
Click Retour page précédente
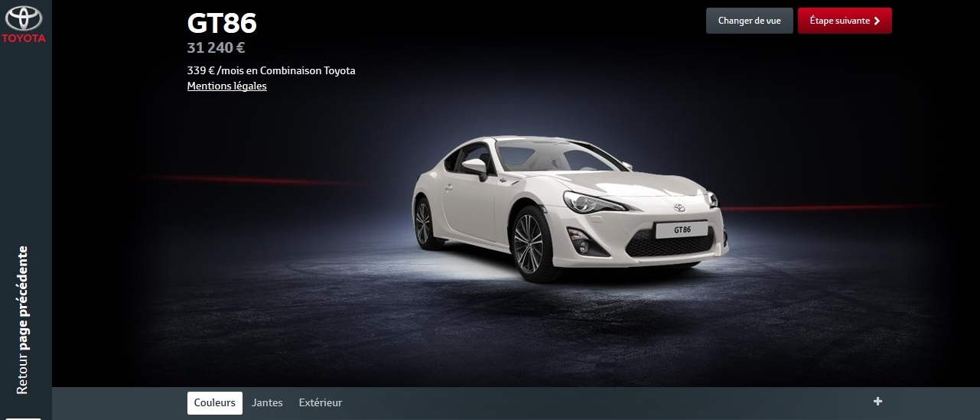[22, 320]
